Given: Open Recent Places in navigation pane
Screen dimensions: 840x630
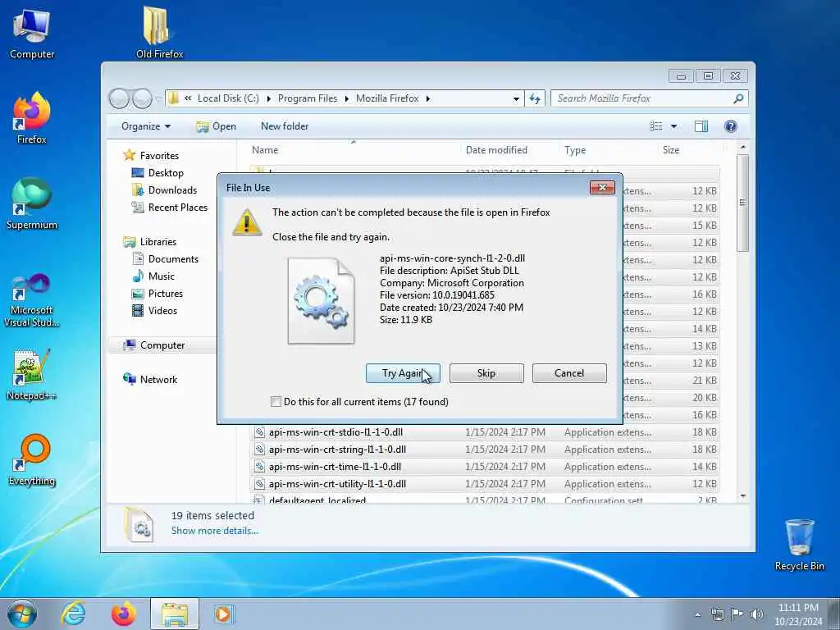Looking at the screenshot, I should point(177,207).
